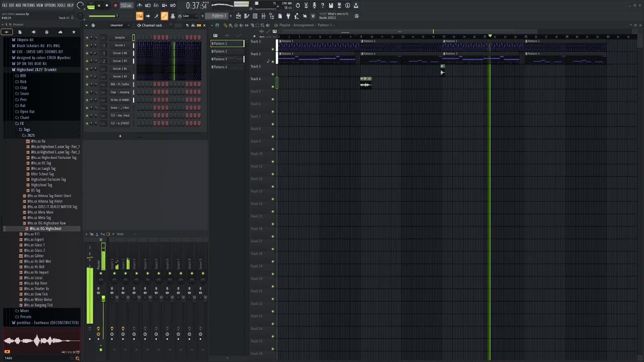Open the PATTERNS menu

(x=29, y=6)
